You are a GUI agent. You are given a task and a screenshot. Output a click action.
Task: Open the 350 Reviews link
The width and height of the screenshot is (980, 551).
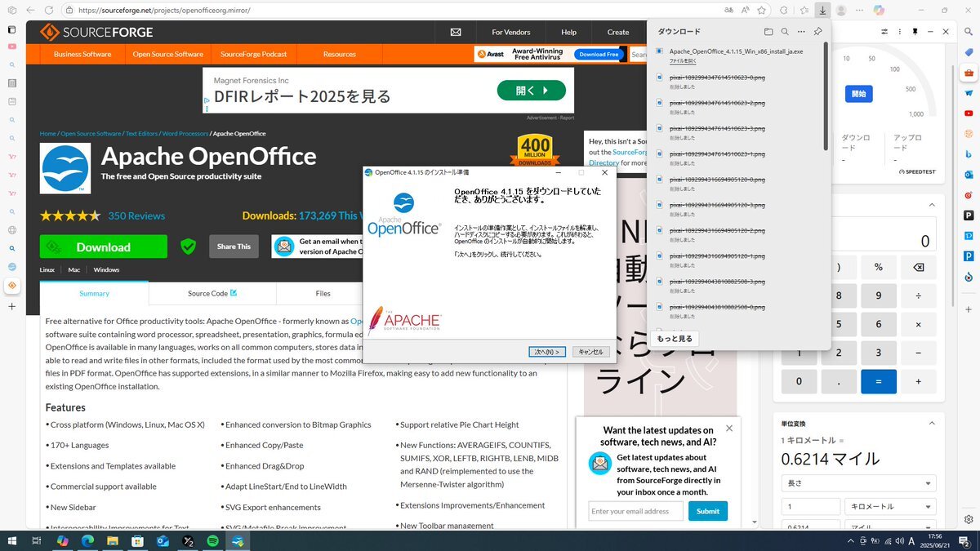click(x=136, y=216)
